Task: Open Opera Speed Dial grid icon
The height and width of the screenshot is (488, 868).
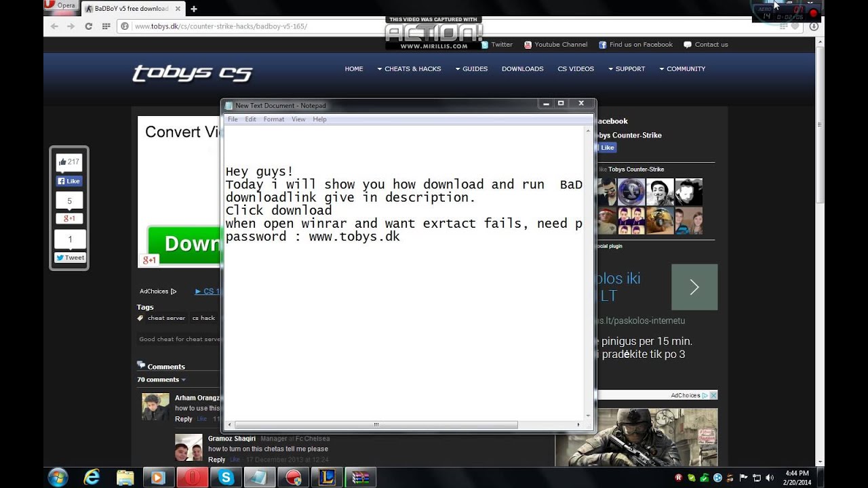Action: 106,26
